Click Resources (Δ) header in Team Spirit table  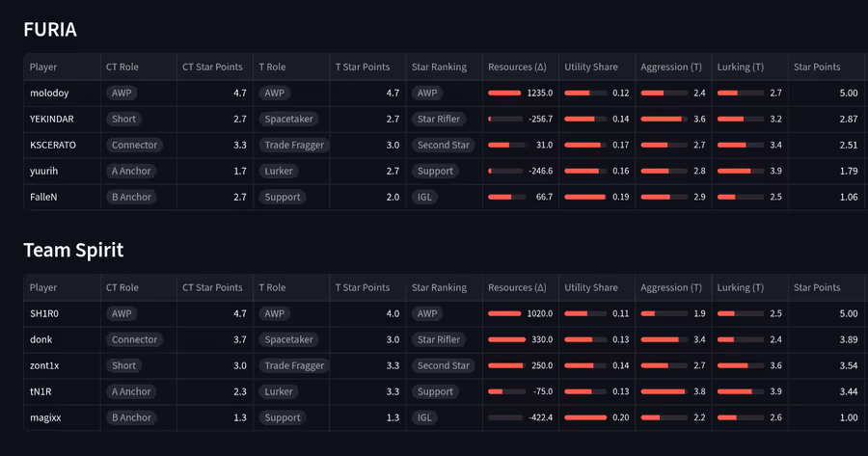(517, 287)
